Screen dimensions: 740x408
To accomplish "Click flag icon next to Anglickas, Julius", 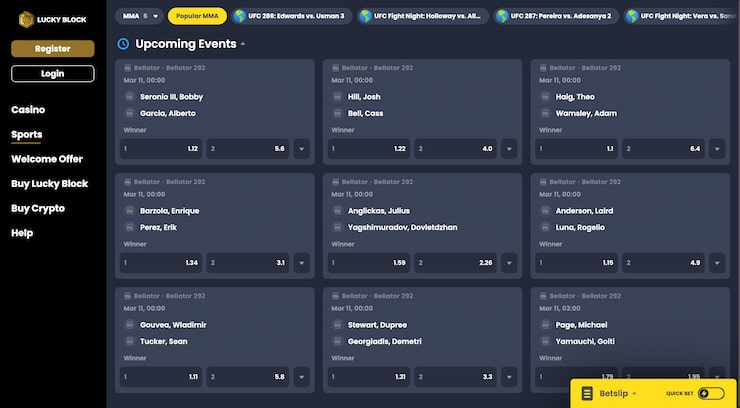I will point(337,211).
